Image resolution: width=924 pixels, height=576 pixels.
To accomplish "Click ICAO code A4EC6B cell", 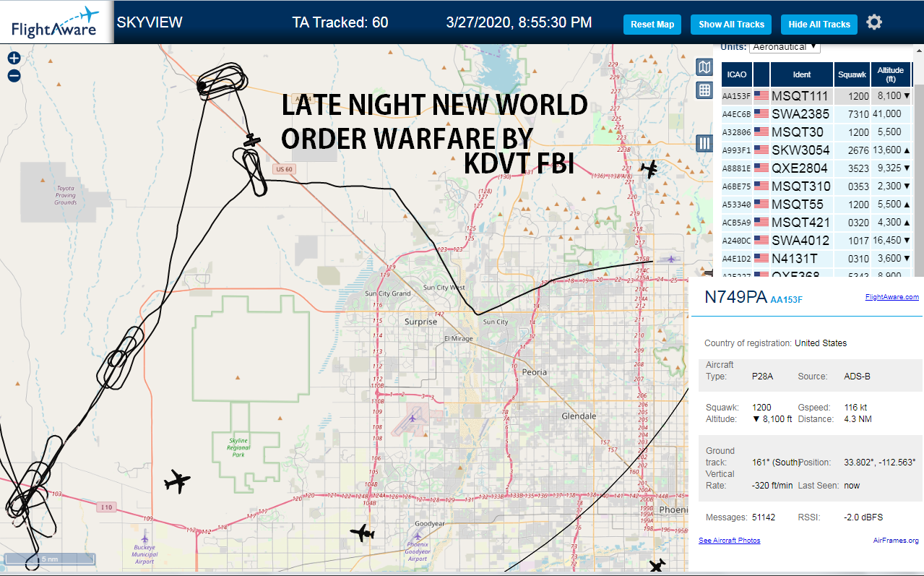I will point(737,114).
